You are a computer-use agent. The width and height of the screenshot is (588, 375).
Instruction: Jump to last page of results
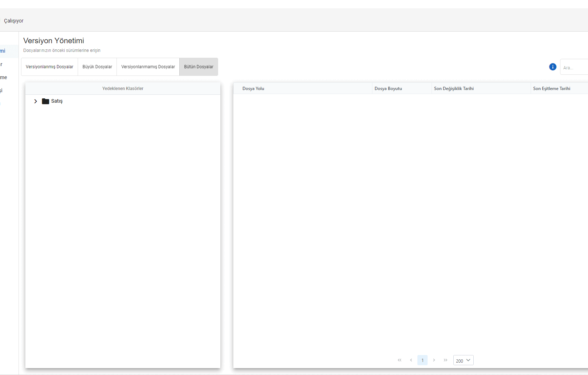tap(445, 360)
